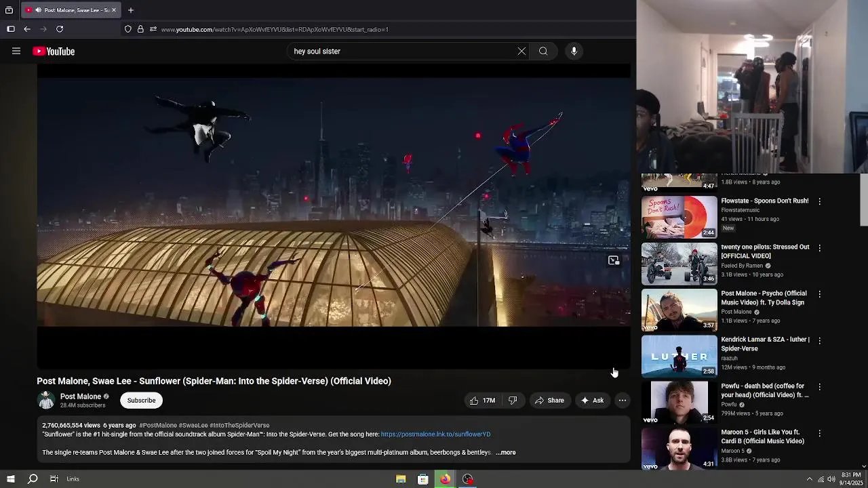Close the Post Malone tab
The width and height of the screenshot is (868, 488).
click(114, 10)
